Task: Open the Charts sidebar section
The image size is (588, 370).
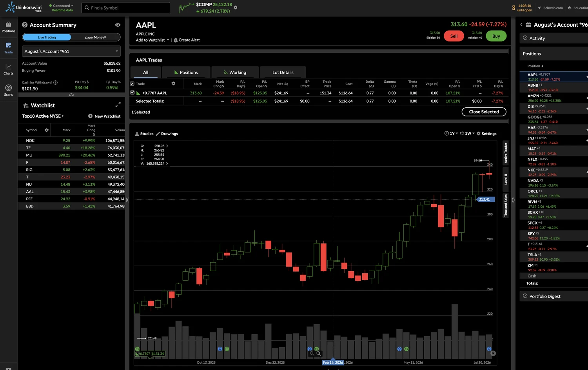Action: pyautogui.click(x=8, y=69)
